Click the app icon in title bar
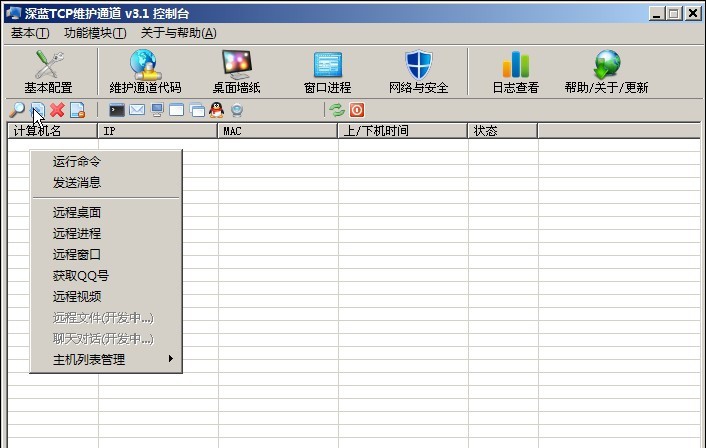 [14, 13]
